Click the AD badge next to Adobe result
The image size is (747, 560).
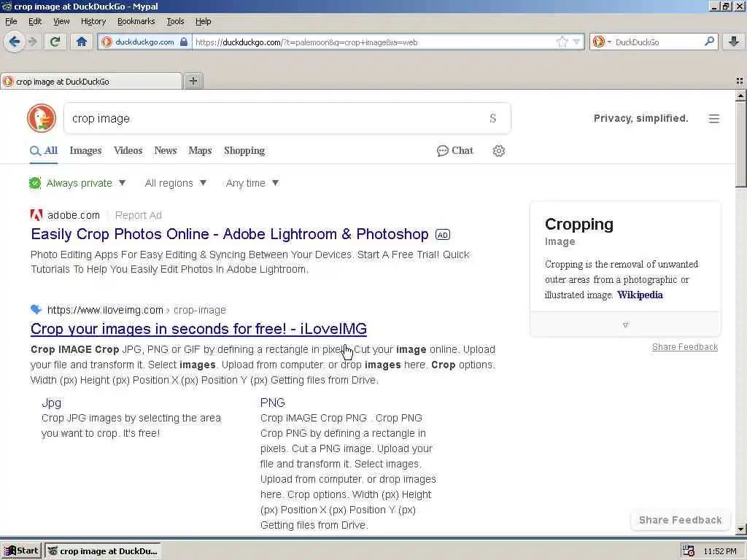(443, 235)
